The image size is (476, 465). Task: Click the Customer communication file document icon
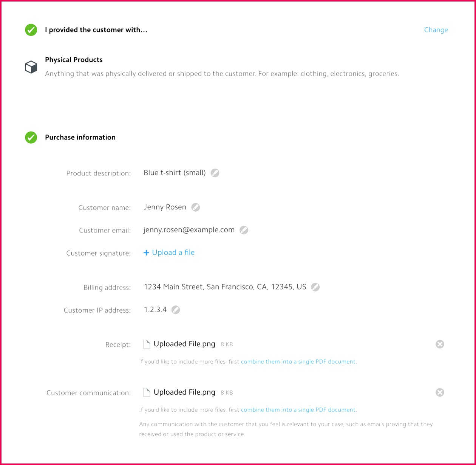coord(147,392)
